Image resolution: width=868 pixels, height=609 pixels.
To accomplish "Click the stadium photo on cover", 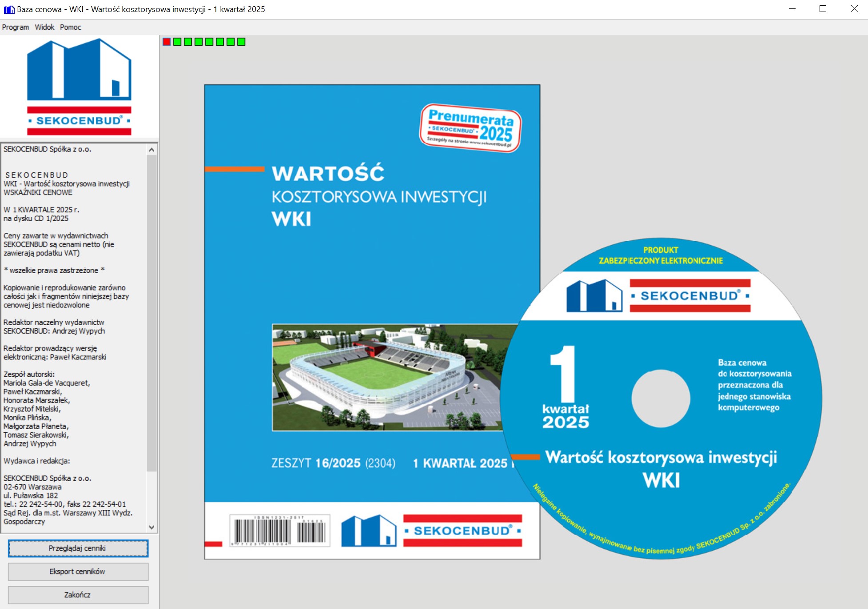I will [x=387, y=377].
